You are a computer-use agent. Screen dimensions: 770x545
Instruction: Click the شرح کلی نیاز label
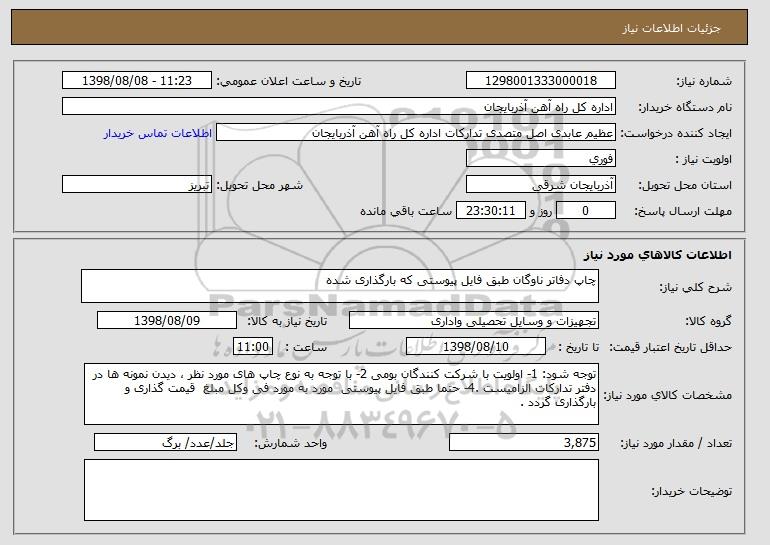(695, 287)
